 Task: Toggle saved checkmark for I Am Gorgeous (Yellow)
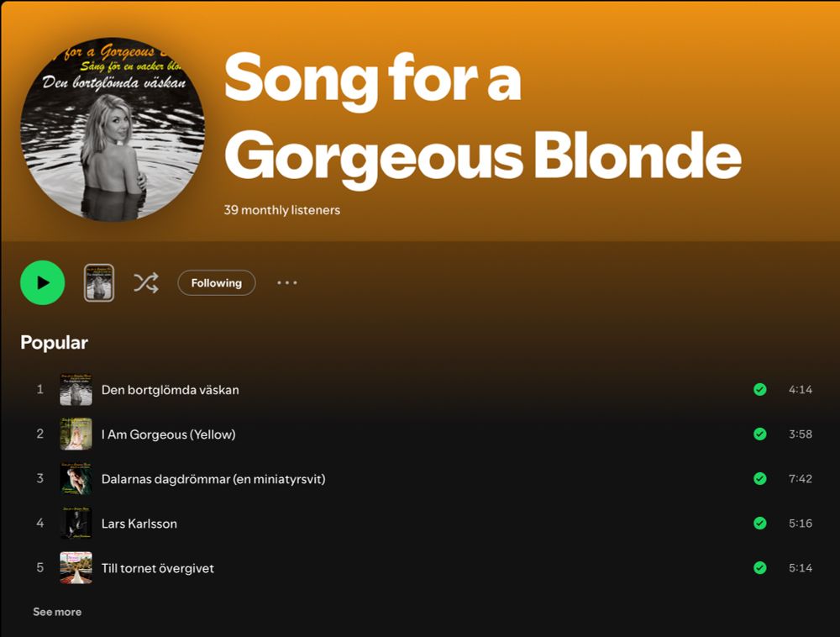pyautogui.click(x=759, y=434)
